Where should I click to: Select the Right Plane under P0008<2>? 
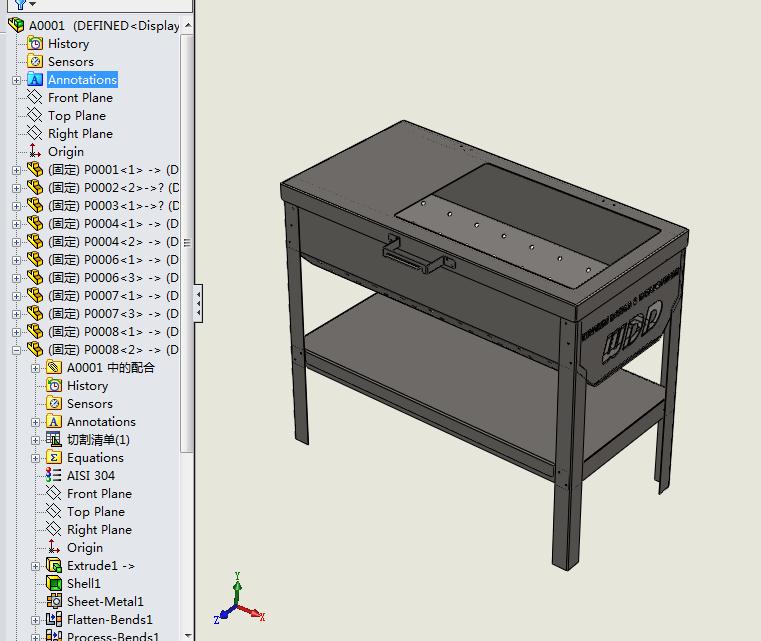click(99, 529)
